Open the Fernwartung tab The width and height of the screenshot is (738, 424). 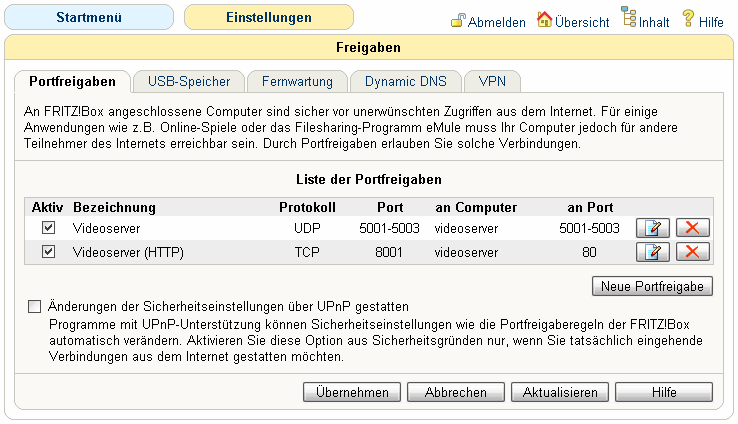(x=297, y=81)
